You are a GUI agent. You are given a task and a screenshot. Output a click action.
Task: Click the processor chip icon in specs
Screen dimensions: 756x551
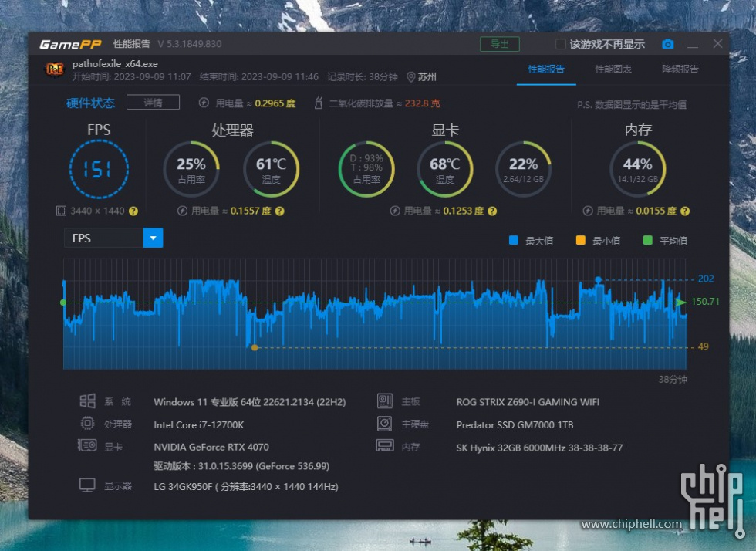[x=87, y=424]
